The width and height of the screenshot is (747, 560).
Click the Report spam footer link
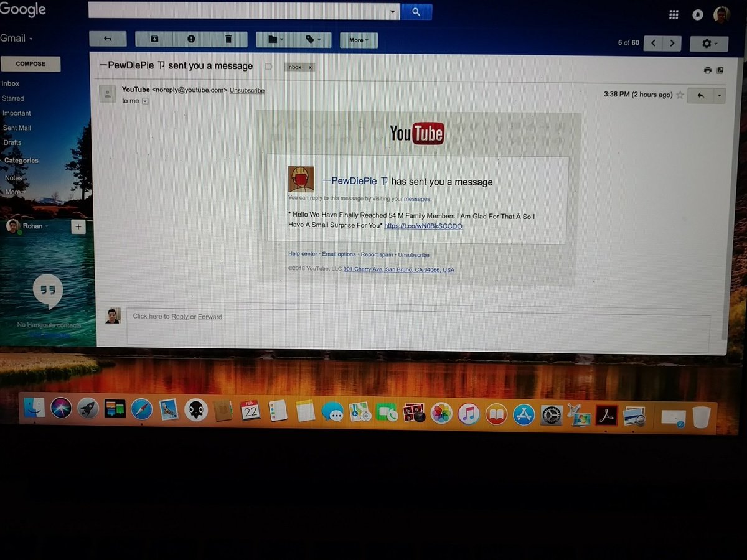[377, 254]
